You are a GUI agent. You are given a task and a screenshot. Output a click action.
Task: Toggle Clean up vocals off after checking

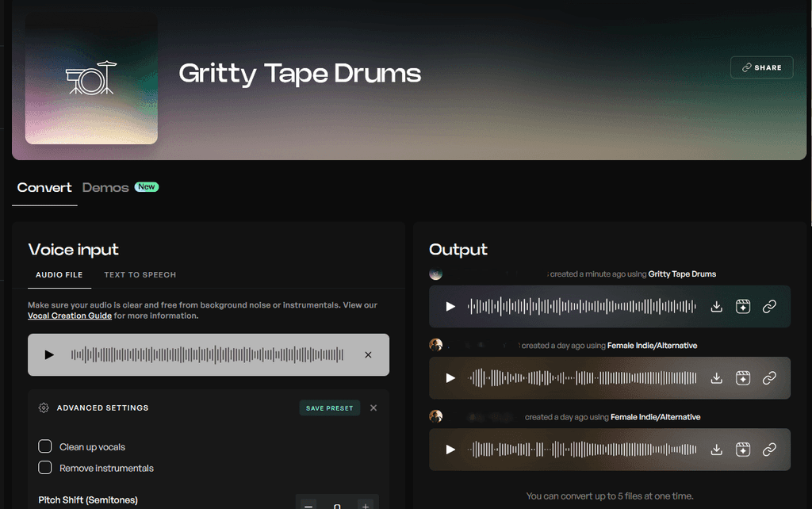(x=45, y=446)
